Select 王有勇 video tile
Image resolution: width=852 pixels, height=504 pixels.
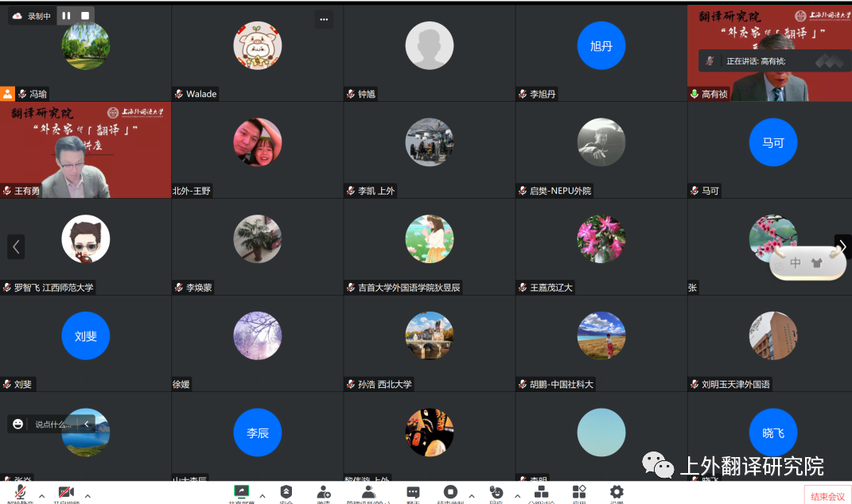(x=85, y=150)
